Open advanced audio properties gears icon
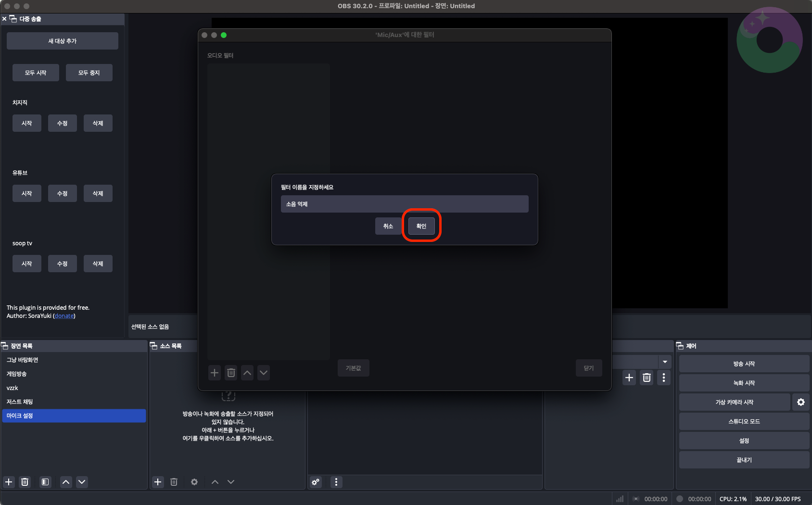 coord(316,482)
